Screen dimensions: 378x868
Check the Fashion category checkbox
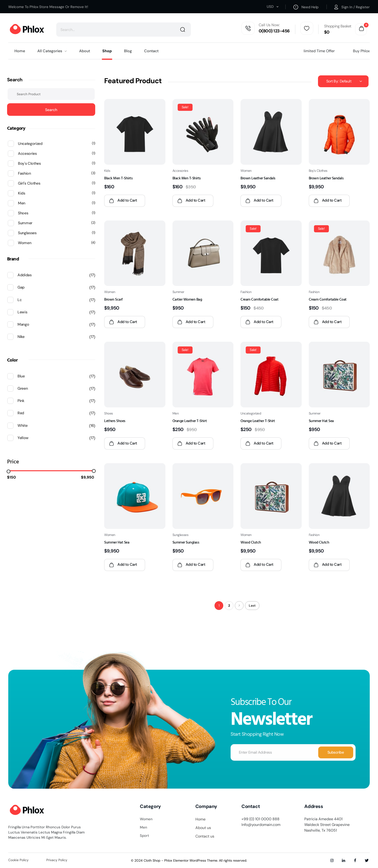[x=11, y=173]
